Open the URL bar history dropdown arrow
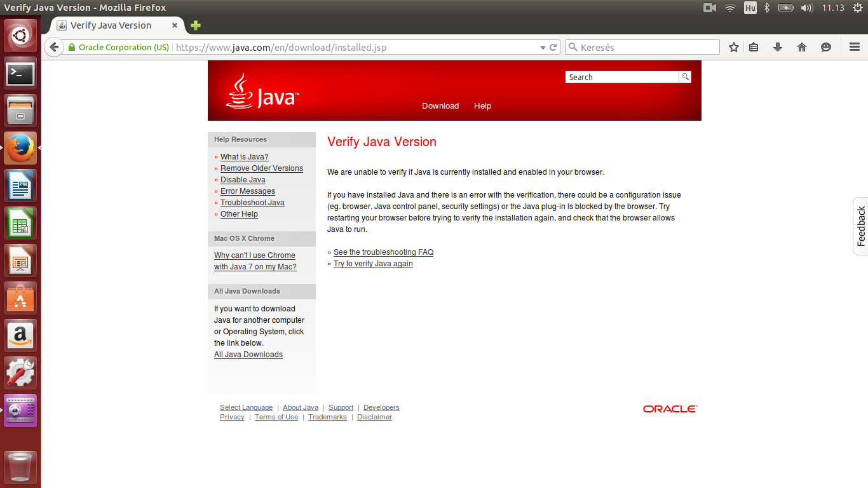This screenshot has height=488, width=868. (543, 48)
